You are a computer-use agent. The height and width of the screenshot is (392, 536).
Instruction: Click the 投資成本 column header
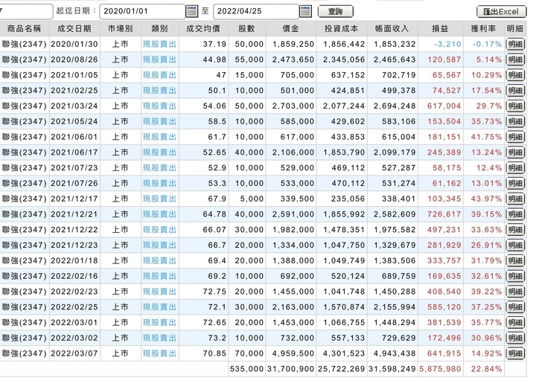[x=342, y=28]
